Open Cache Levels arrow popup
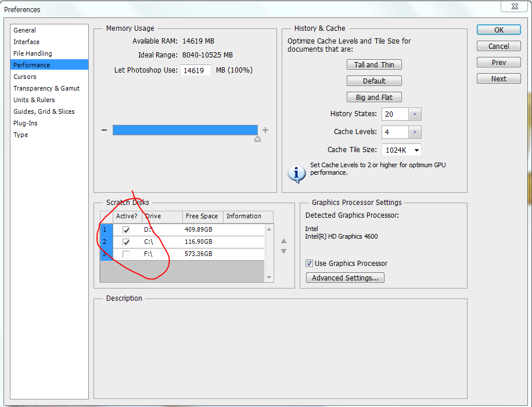 [x=415, y=132]
